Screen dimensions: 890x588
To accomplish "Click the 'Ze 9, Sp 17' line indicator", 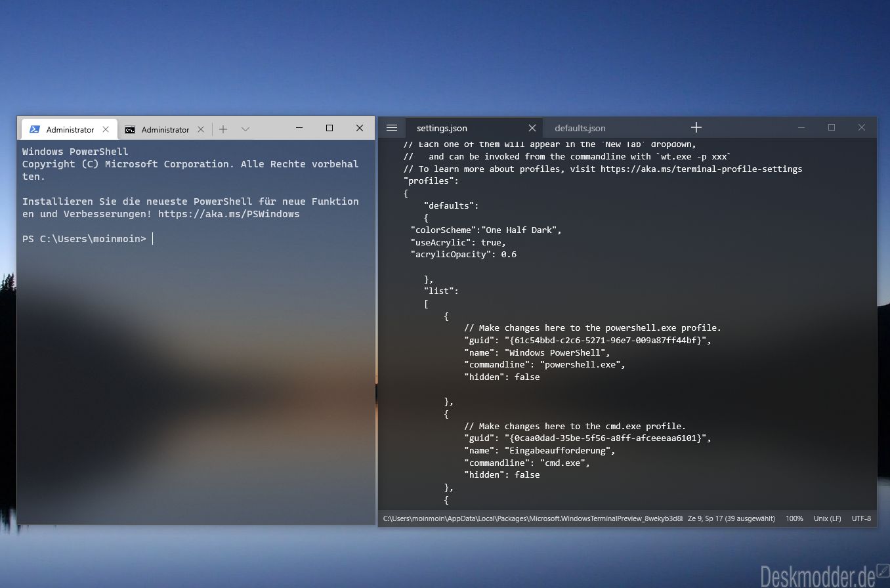I will (731, 518).
